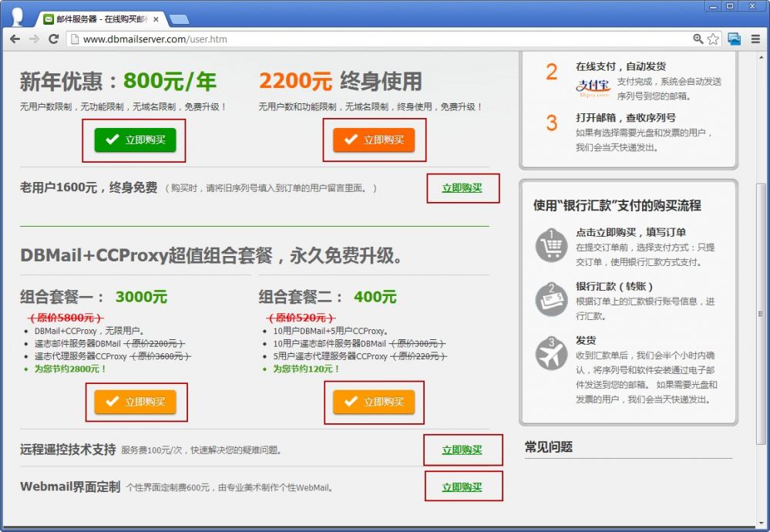The image size is (770, 532).
Task: Bookmark this page with the star icon
Action: pyautogui.click(x=713, y=39)
